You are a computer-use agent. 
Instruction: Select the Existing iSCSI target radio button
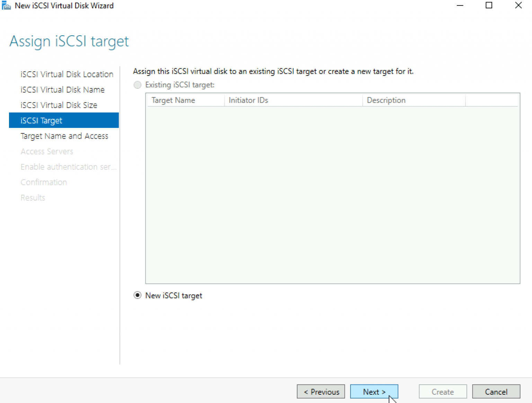pos(138,85)
